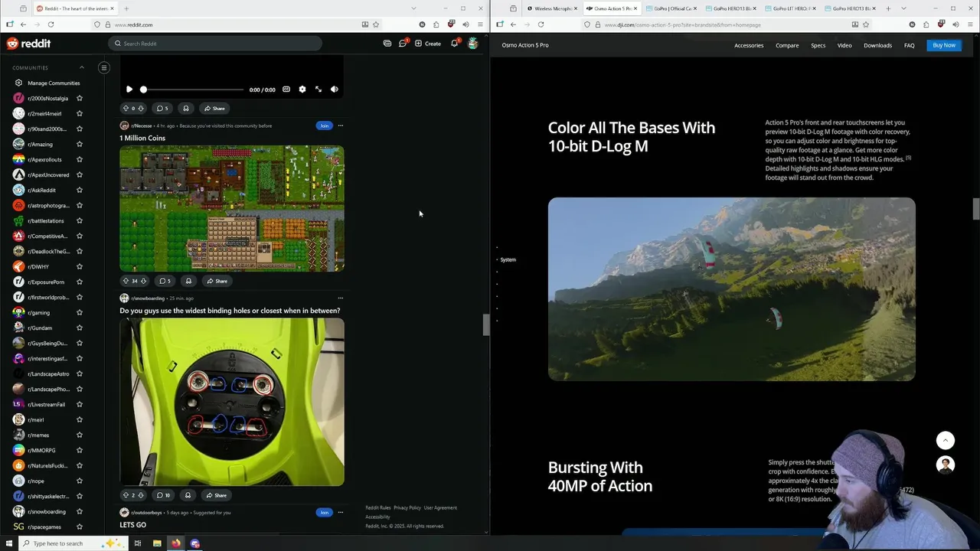Go to Reddit home via logo
980x551 pixels.
coord(28,44)
